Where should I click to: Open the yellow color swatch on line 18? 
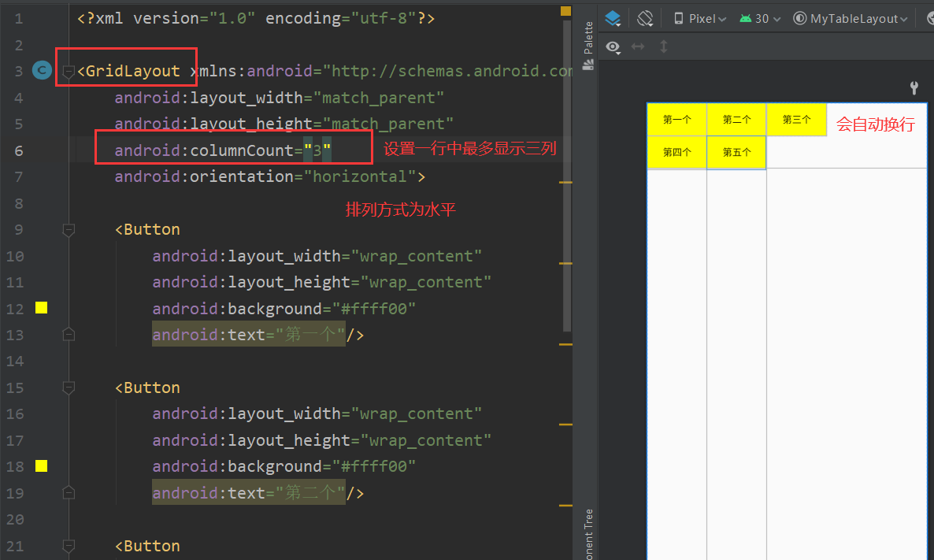pyautogui.click(x=41, y=465)
